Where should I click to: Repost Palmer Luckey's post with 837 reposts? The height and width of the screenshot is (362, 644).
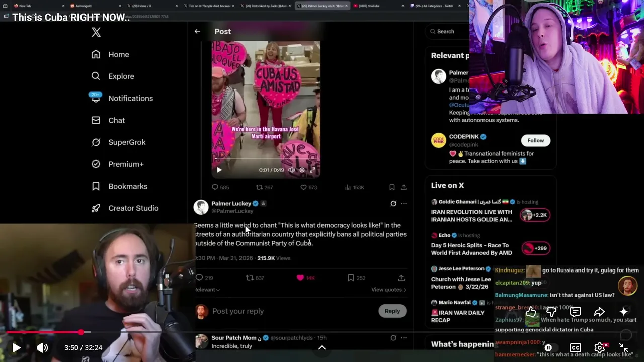[x=255, y=278]
